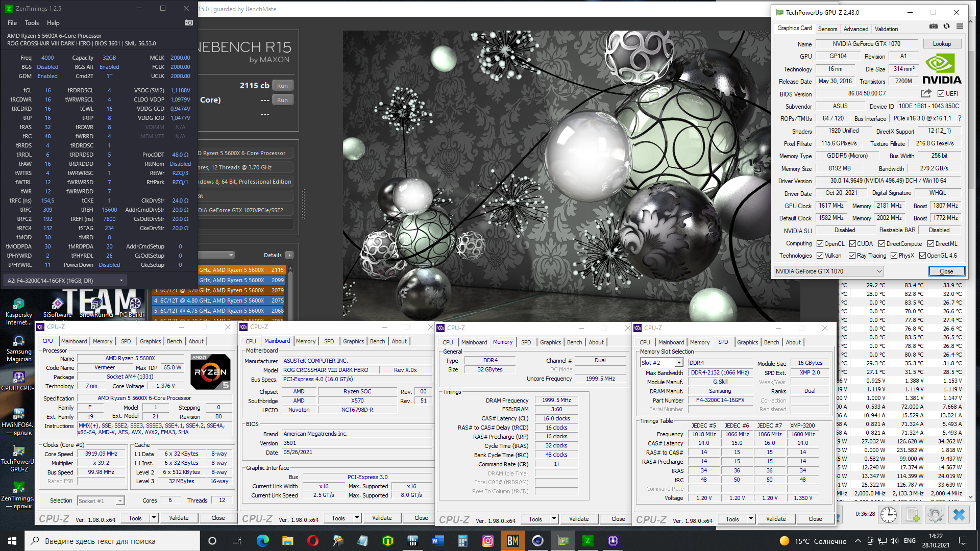The image size is (980, 551).
Task: Toggle the DirectML checkbox
Action: coord(930,244)
